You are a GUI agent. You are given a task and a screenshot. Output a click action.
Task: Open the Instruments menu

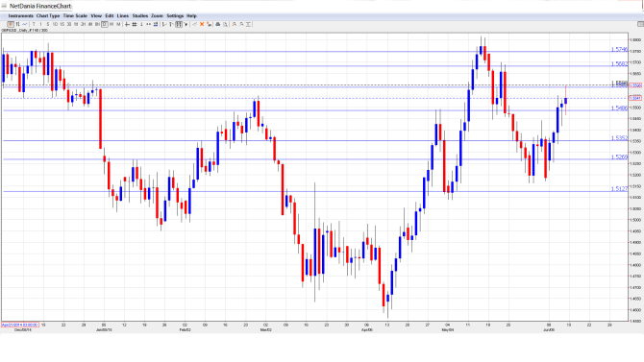(20, 16)
